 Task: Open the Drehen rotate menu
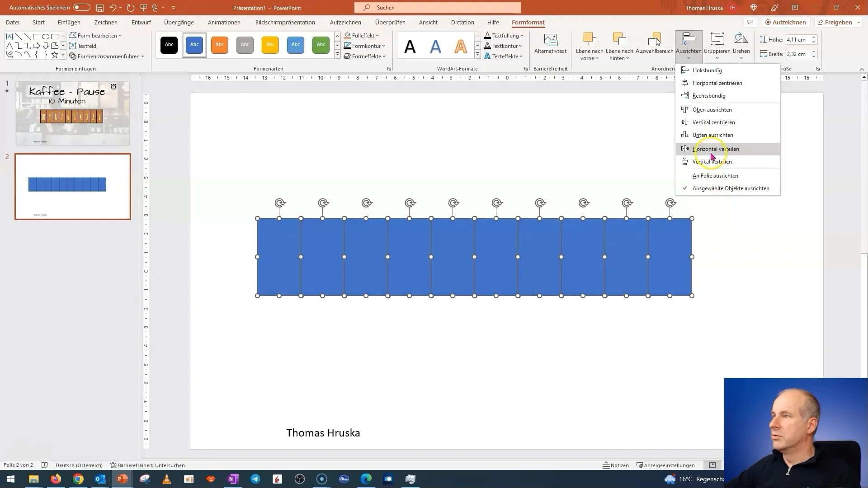click(741, 47)
